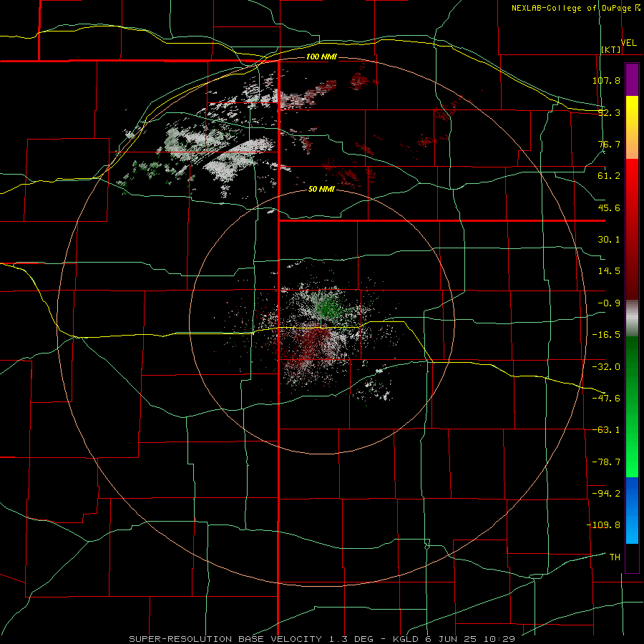
Task: Click the 30.1 velocity scale value
Action: click(x=609, y=240)
